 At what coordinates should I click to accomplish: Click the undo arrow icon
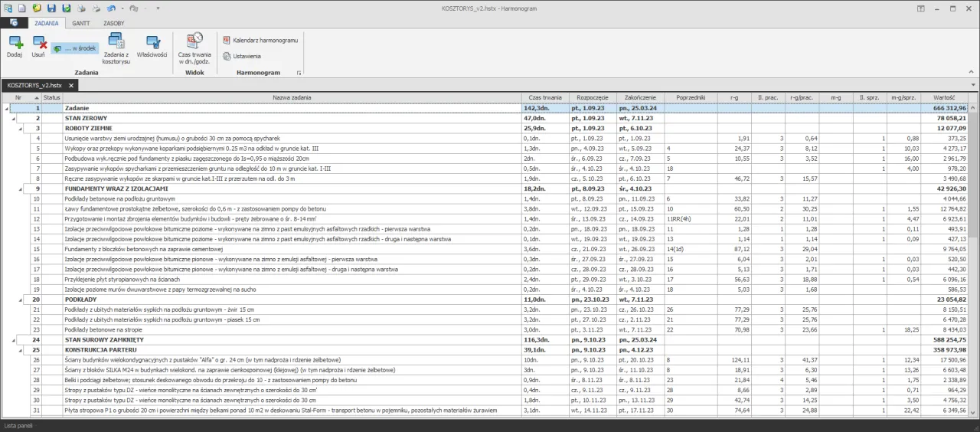[111, 8]
